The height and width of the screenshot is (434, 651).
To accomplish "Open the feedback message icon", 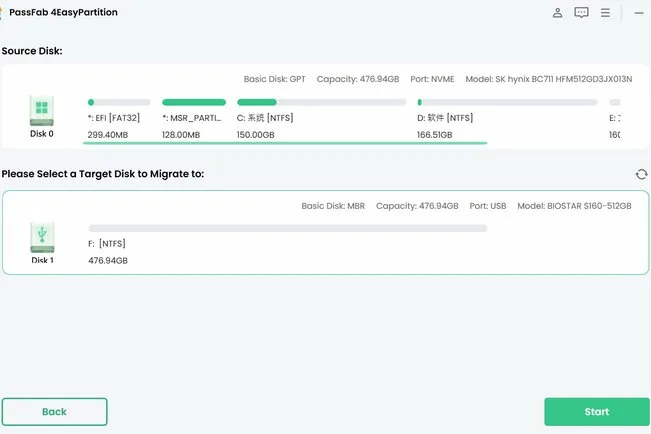I will tap(581, 13).
